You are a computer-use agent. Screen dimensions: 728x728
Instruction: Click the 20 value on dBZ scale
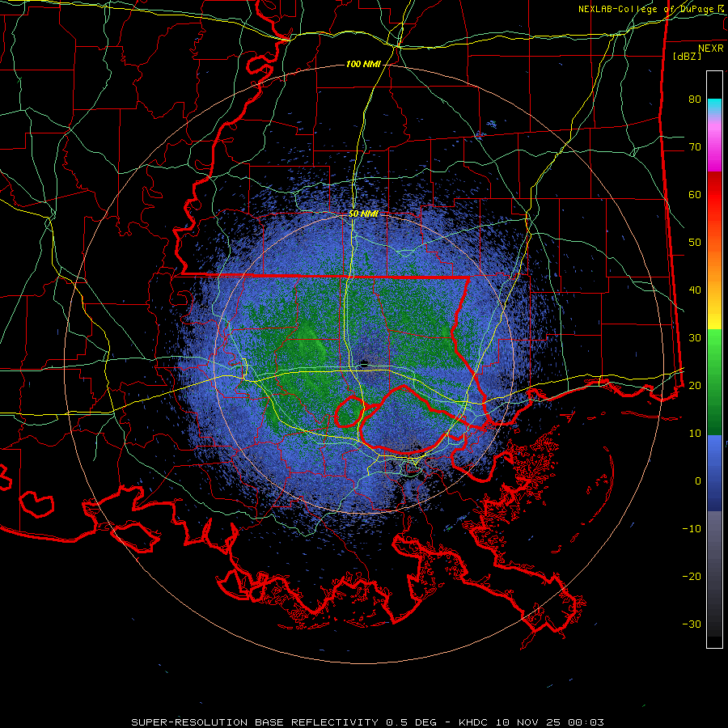click(x=695, y=385)
